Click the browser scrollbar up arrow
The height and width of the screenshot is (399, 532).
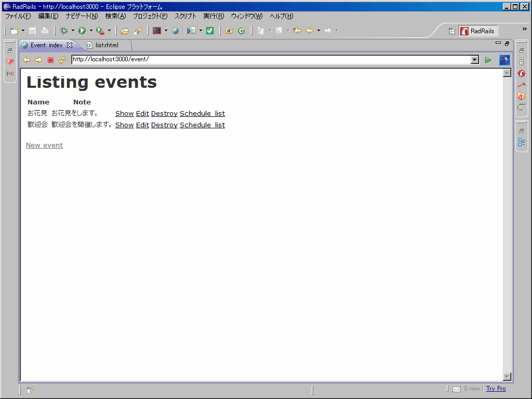point(507,73)
